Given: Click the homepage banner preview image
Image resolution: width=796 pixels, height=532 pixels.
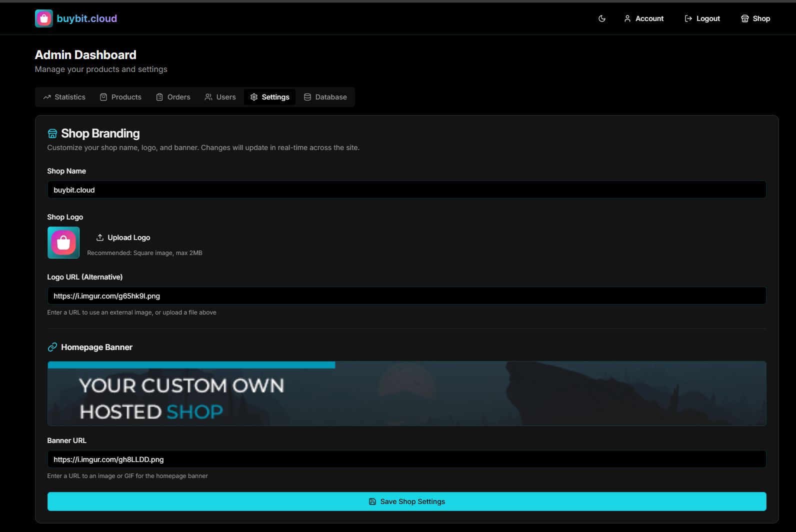Looking at the screenshot, I should tap(406, 393).
